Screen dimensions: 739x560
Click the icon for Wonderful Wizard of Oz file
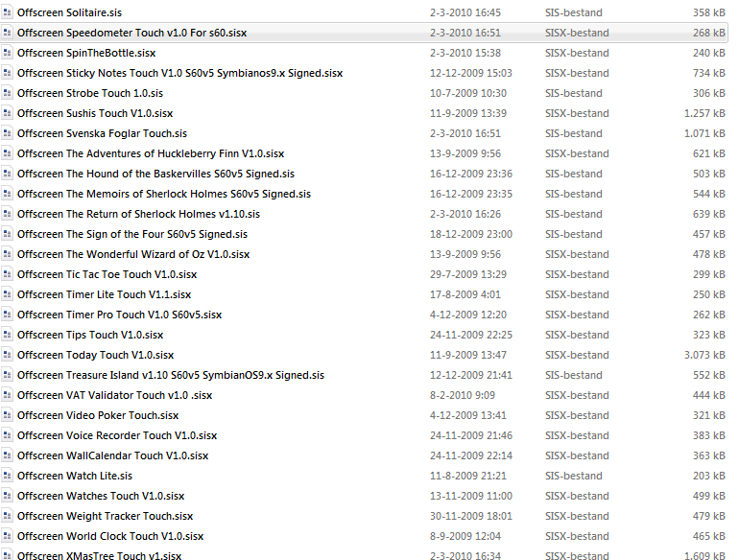point(7,254)
